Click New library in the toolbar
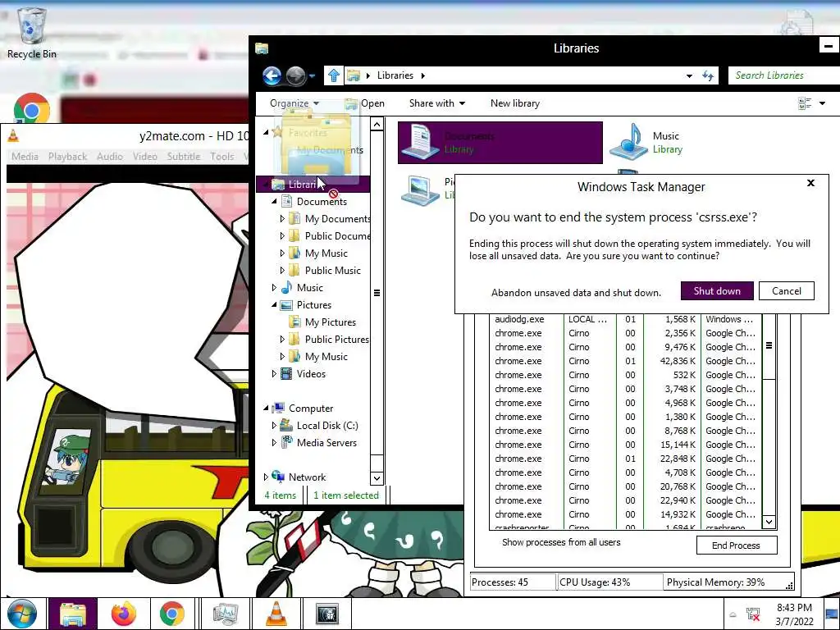 coord(515,103)
